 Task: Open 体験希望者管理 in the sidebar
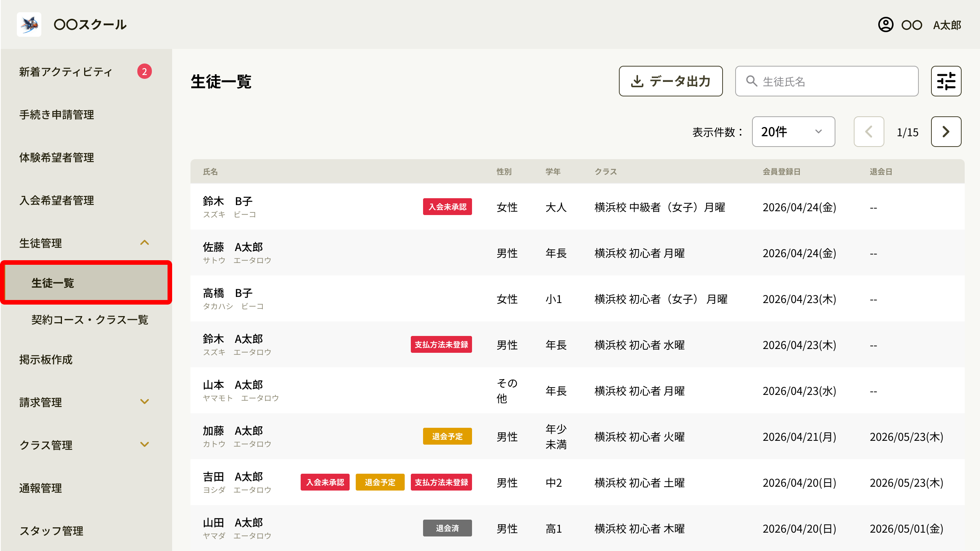57,157
